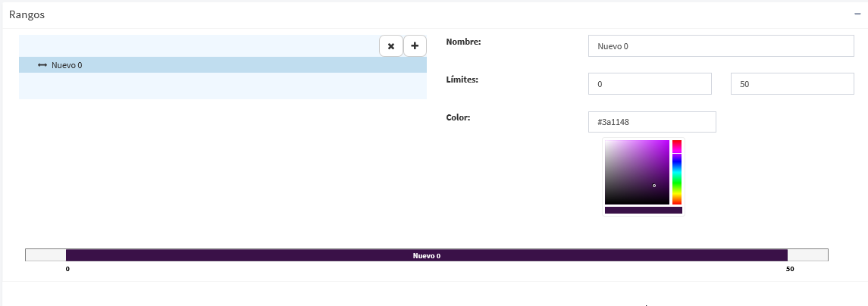Add a new range with the plus button
Image resolution: width=868 pixels, height=306 pixels.
click(415, 46)
